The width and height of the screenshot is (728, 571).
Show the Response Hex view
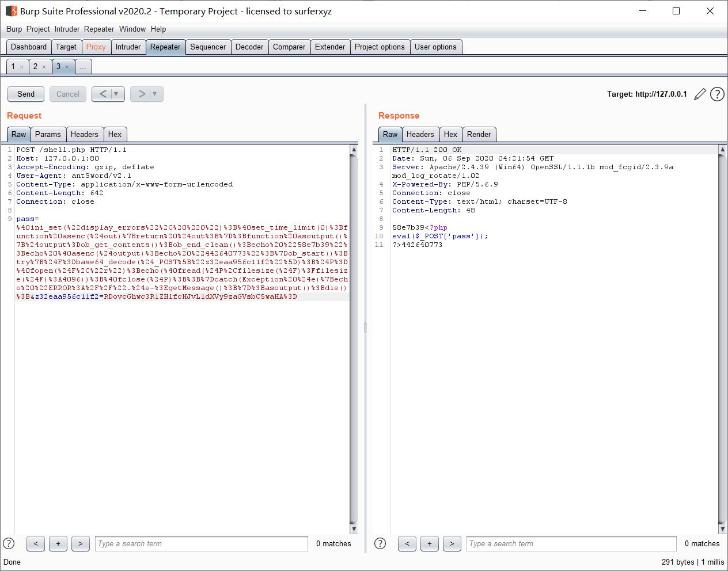point(451,135)
